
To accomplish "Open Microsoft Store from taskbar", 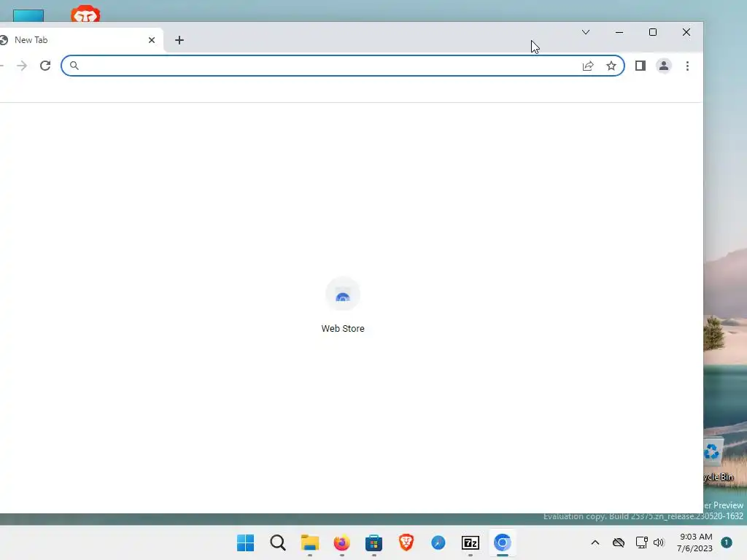I will click(x=374, y=542).
